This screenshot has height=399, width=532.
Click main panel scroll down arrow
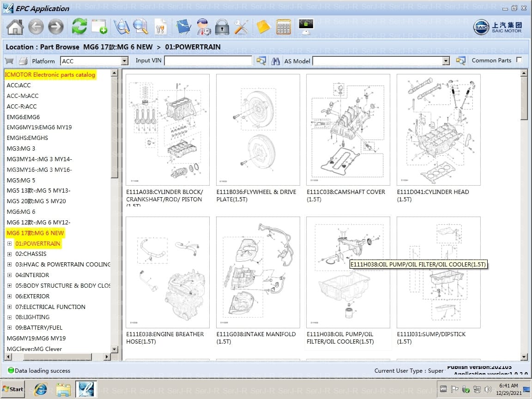524,357
